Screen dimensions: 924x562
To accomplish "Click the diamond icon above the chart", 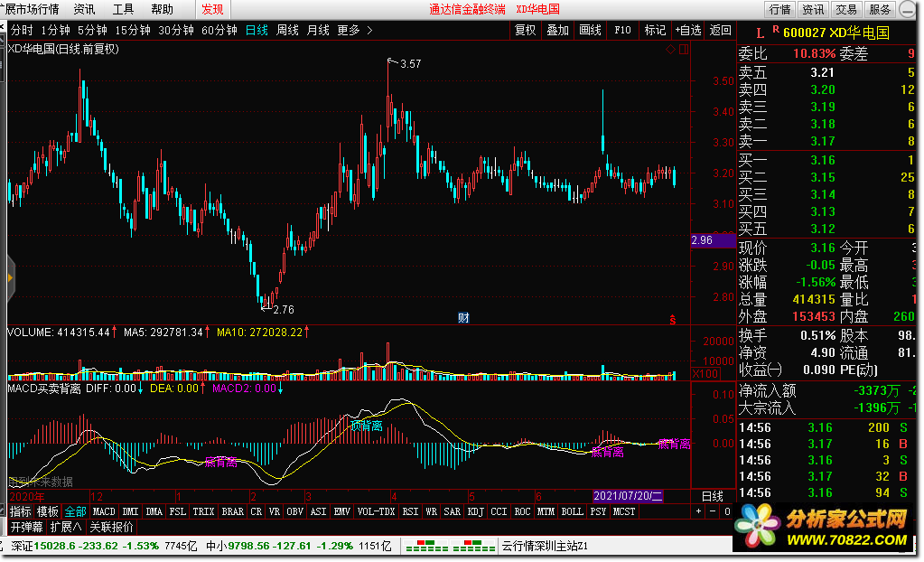I will coord(670,50).
